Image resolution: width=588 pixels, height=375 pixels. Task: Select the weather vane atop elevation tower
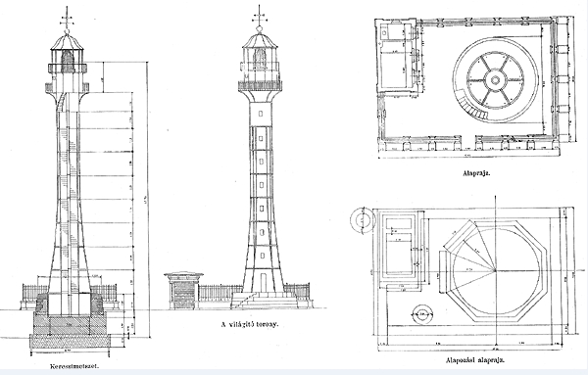pyautogui.click(x=259, y=18)
